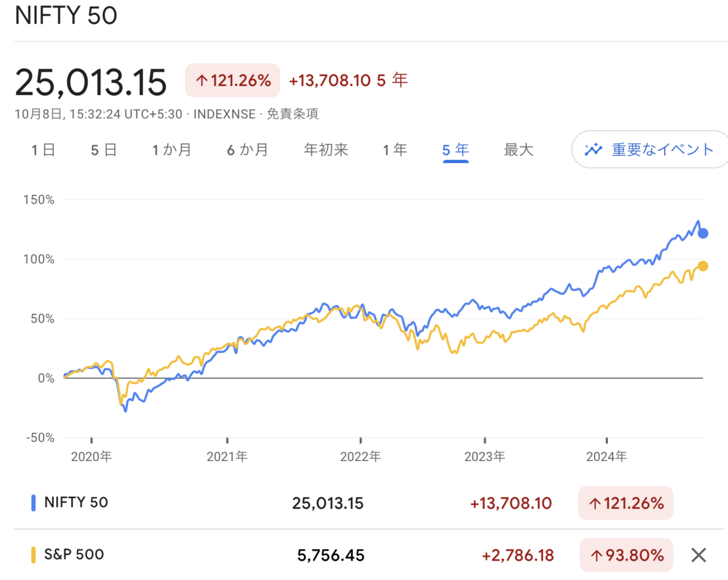Click the blue NIFTY 50 color marker
Image resolution: width=728 pixels, height=580 pixels.
pos(33,502)
